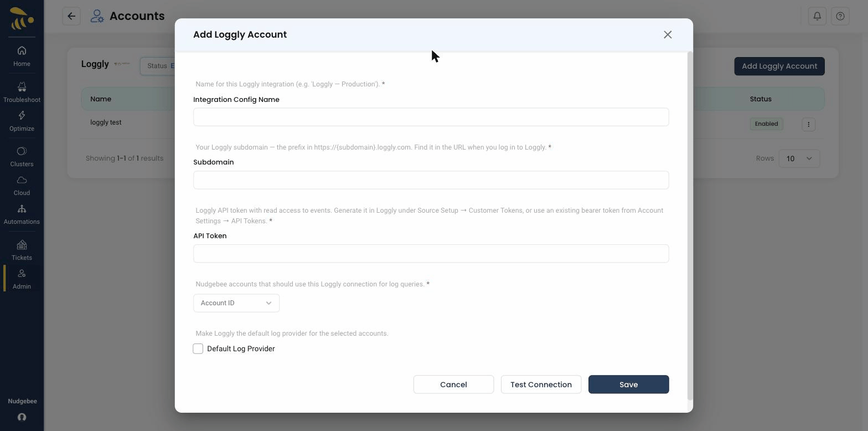Click the Add Loggly Account dialog title
The height and width of the screenshot is (431, 868).
click(x=240, y=34)
